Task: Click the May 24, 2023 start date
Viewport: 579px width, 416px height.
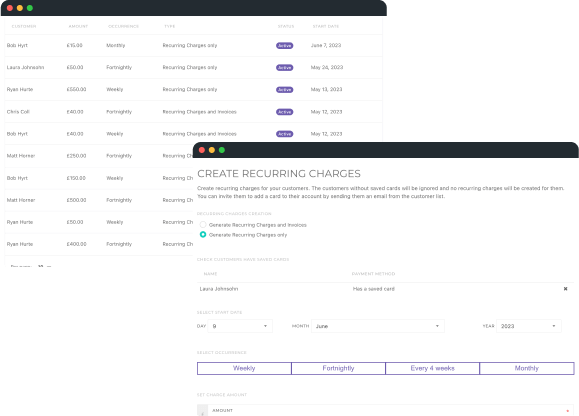Action: [327, 67]
